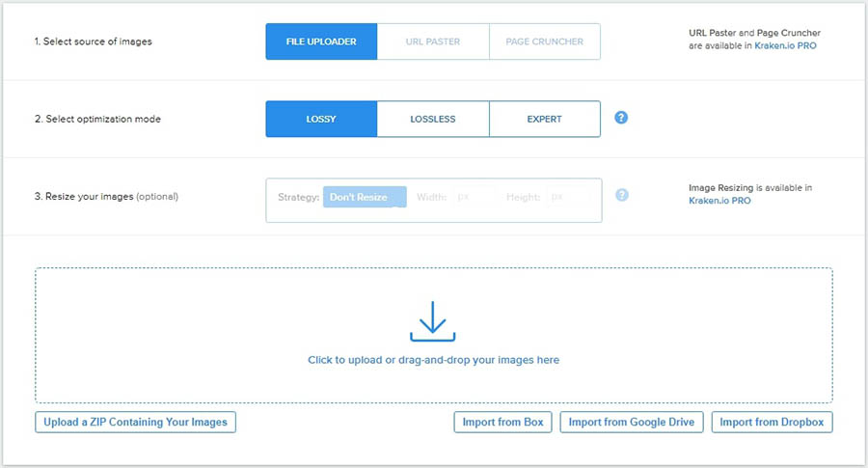The height and width of the screenshot is (468, 868).
Task: Click help icon beside optimization mode
Action: pos(621,118)
